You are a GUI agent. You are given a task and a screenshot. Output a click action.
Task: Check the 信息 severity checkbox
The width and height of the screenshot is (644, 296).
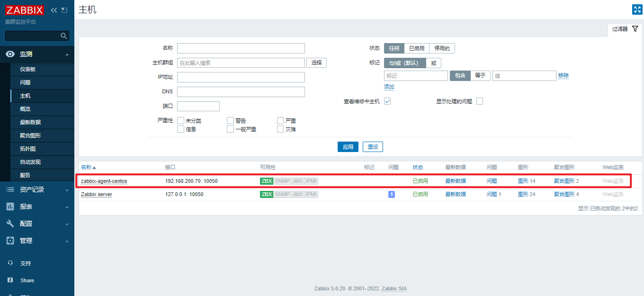point(180,129)
